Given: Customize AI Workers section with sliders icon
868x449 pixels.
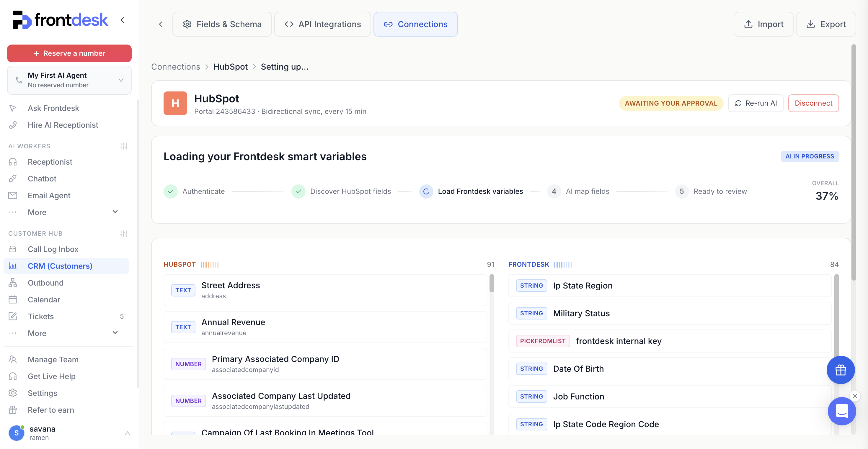Looking at the screenshot, I should pos(124,146).
